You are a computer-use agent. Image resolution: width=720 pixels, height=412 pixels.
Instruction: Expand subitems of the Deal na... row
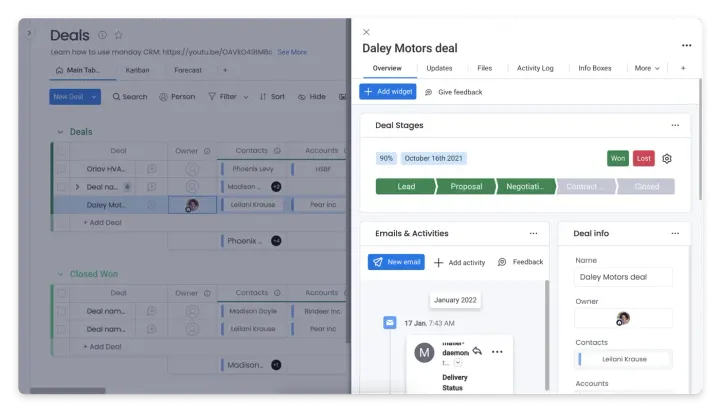77,187
